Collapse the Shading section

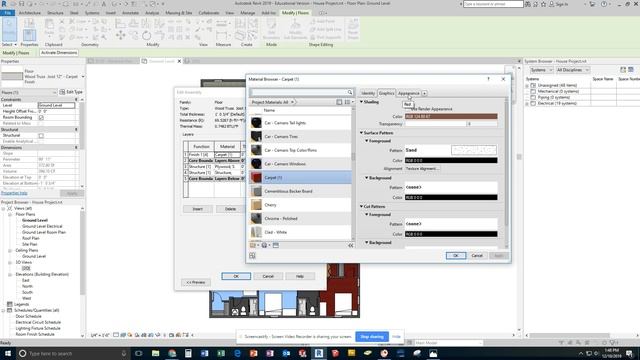(361, 102)
